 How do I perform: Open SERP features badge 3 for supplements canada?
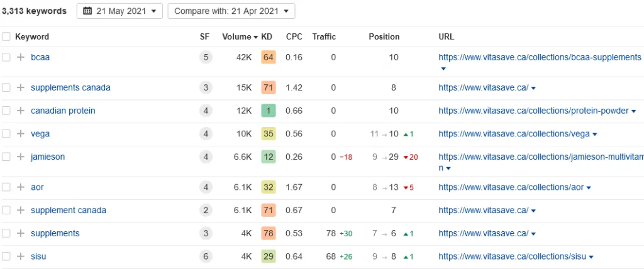[x=206, y=87]
